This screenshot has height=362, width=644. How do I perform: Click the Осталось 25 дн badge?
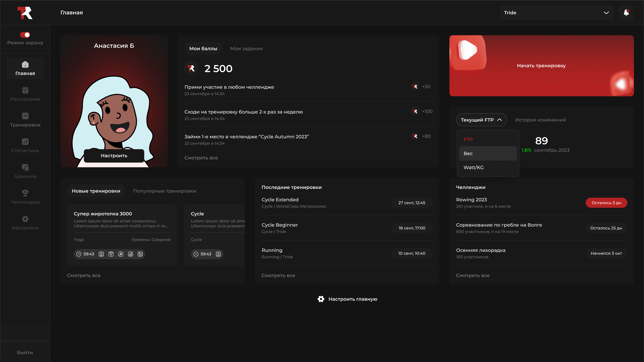[606, 228]
